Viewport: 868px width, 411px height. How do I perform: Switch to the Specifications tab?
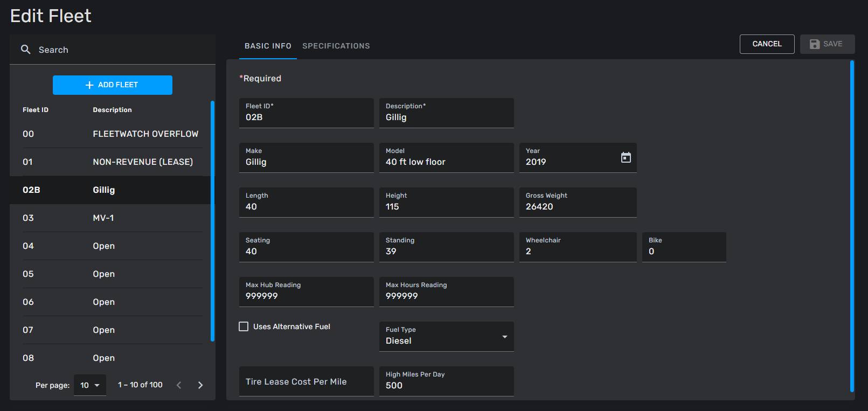[x=336, y=46]
